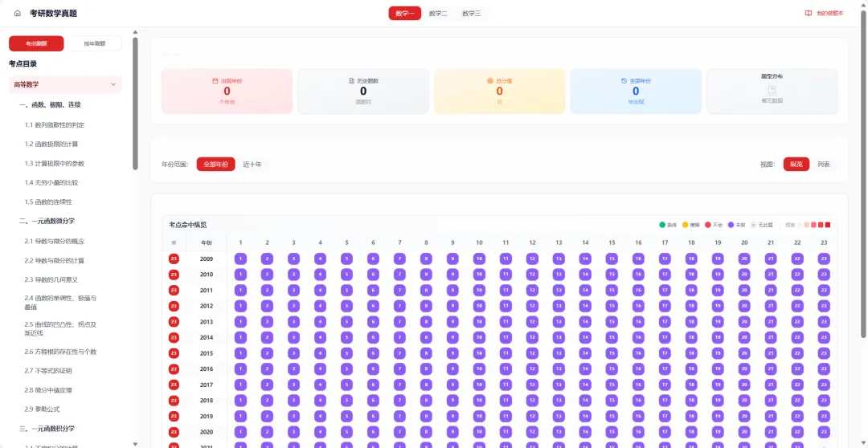This screenshot has width=868, height=448.
Task: Click the empty-data icon under 题型分布
Action: point(772,91)
